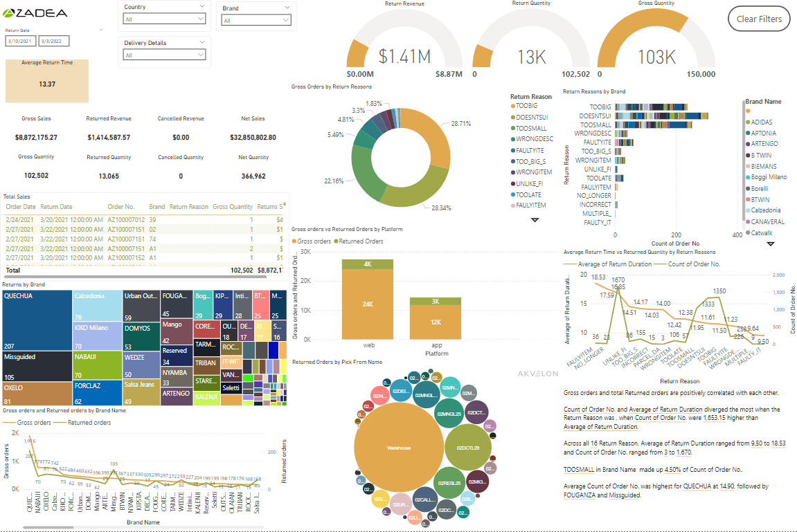Select TOOSMALL in Return Reason legend

[528, 129]
